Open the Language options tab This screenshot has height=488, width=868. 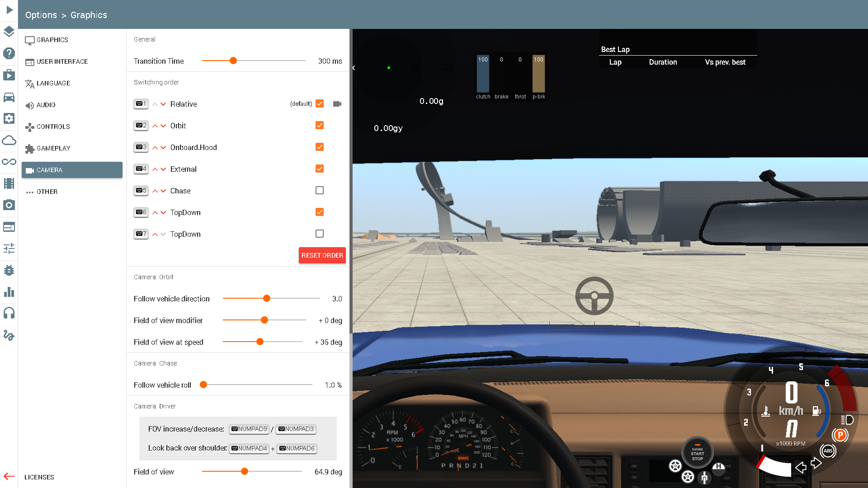click(72, 83)
